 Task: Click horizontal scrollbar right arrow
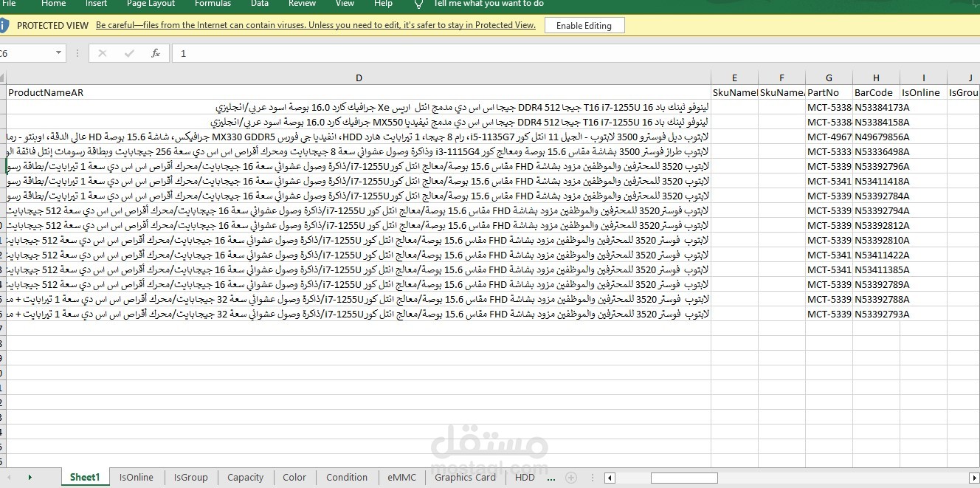[x=974, y=478]
